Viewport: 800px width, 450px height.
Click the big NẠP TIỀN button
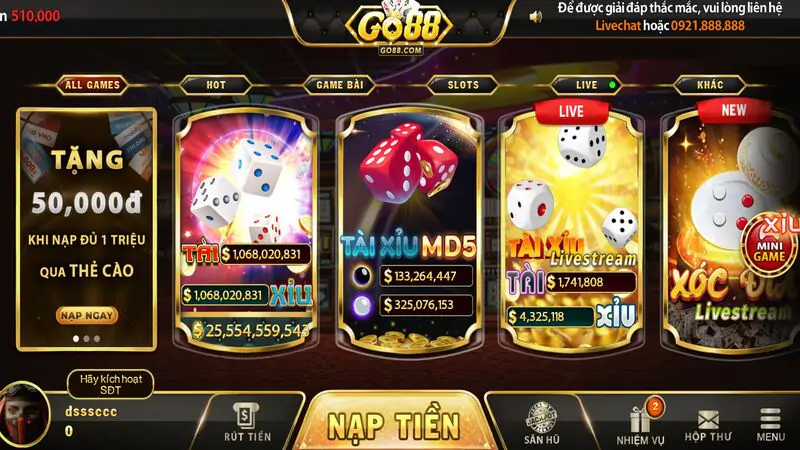tap(394, 424)
